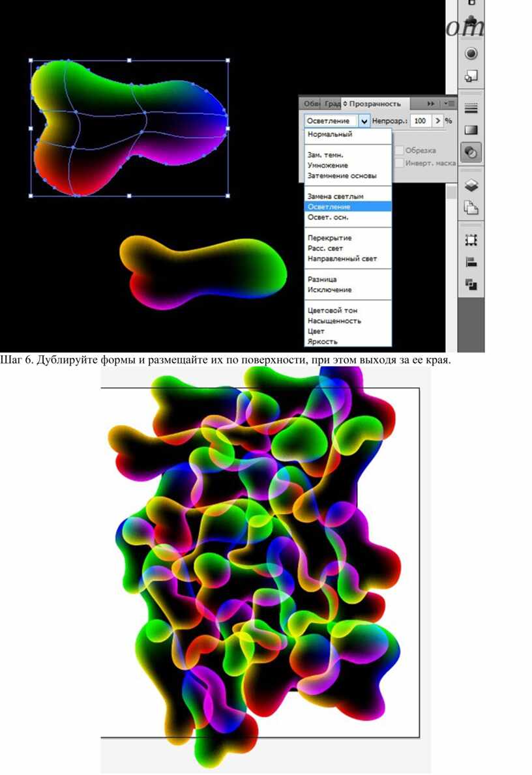Open the Stroke panel icon
The width and height of the screenshot is (532, 775).
(471, 108)
